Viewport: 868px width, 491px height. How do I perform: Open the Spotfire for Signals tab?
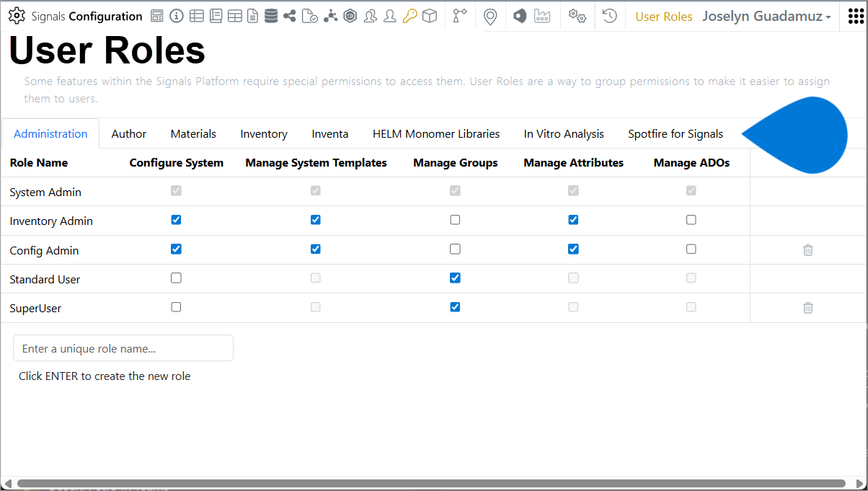676,133
